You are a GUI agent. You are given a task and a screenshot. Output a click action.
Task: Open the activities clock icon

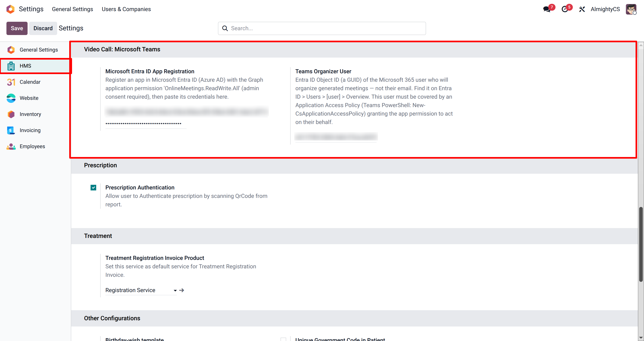(565, 9)
